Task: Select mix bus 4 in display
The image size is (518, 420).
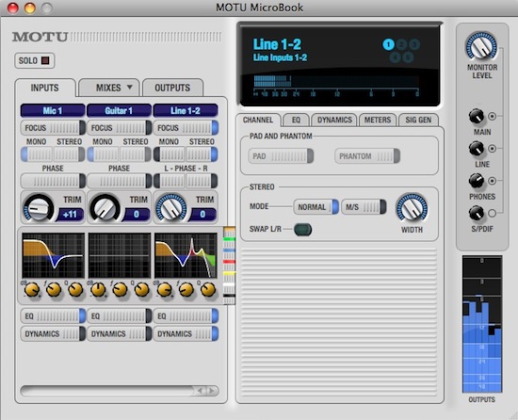Action: click(396, 57)
